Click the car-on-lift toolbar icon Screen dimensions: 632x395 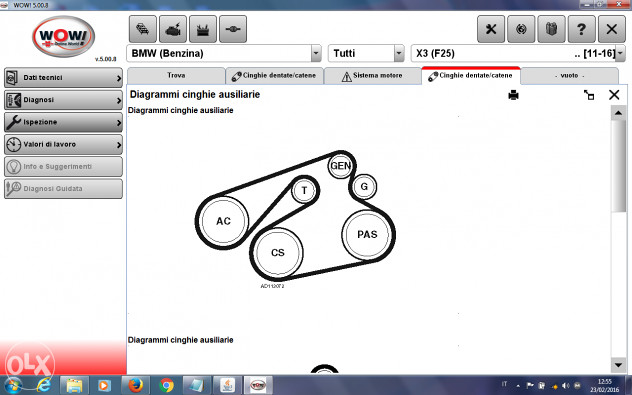point(143,29)
